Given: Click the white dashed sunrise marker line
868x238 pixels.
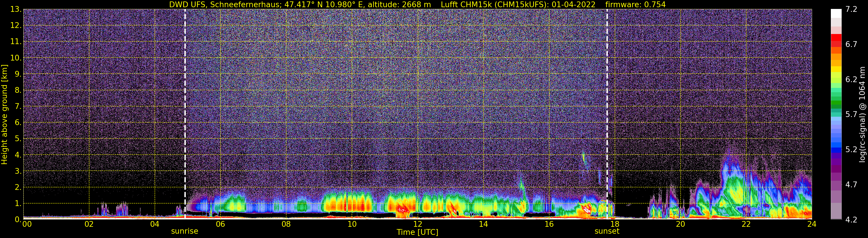Looking at the screenshot, I should (x=185, y=114).
